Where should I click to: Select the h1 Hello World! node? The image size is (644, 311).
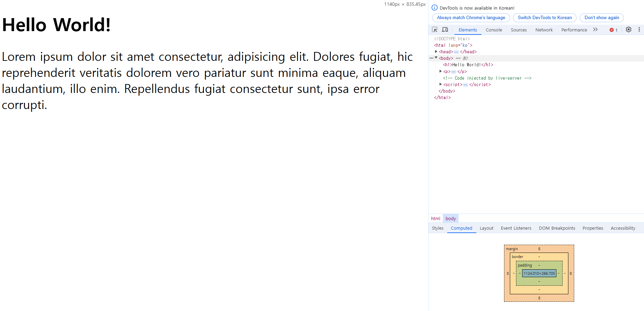point(468,65)
